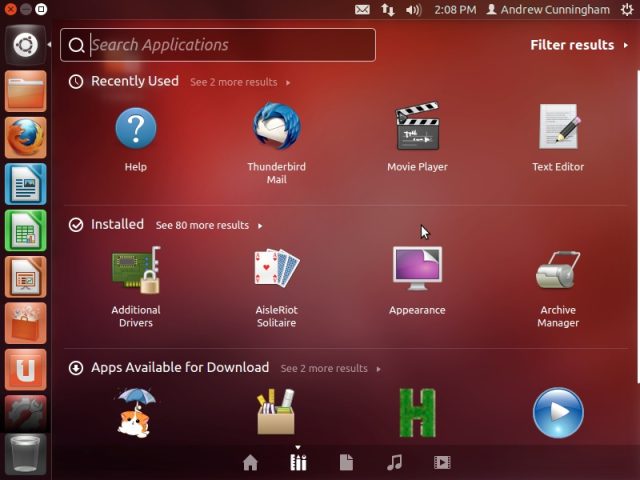Viewport: 640px width, 480px height.
Task: Open the mail indicator menu
Action: [362, 9]
